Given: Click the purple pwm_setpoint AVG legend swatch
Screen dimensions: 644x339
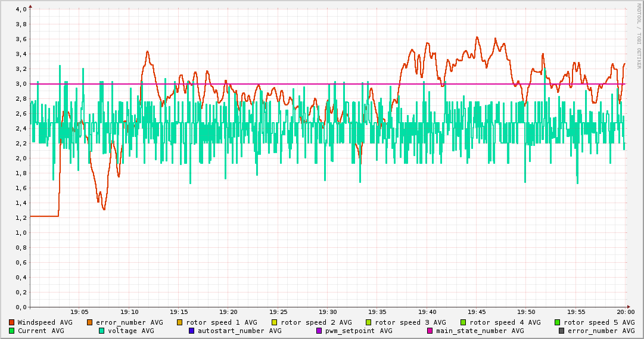Looking at the screenshot, I should [x=319, y=331].
